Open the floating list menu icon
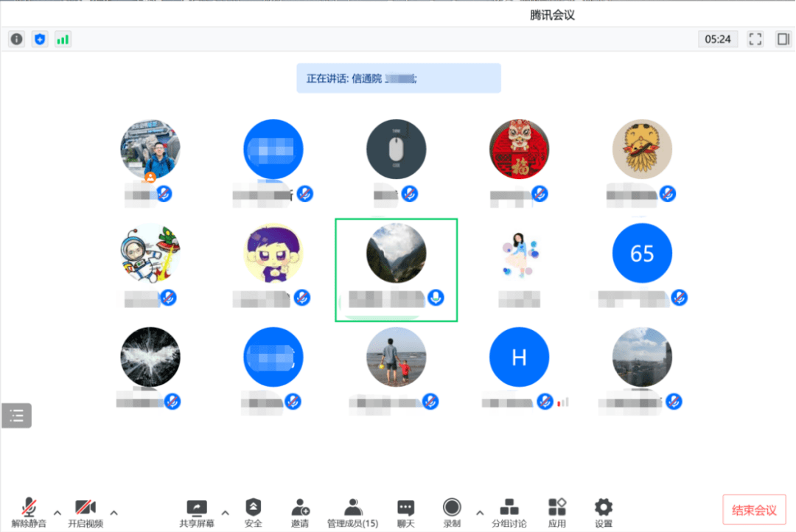 tap(16, 416)
